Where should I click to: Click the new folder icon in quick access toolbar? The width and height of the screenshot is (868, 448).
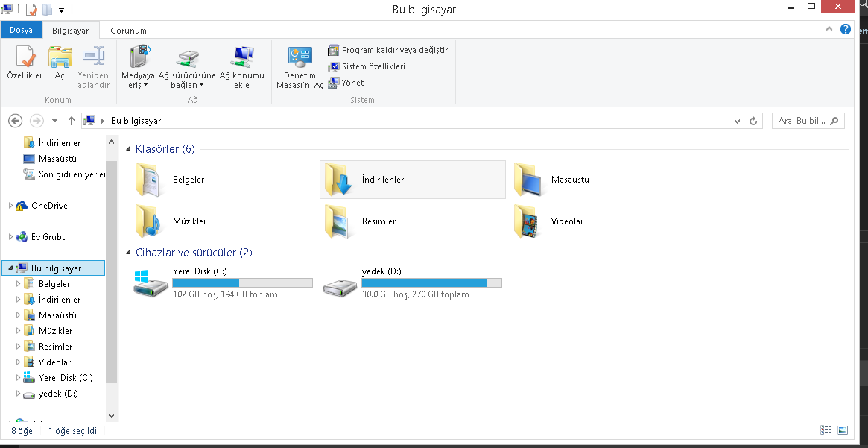48,10
